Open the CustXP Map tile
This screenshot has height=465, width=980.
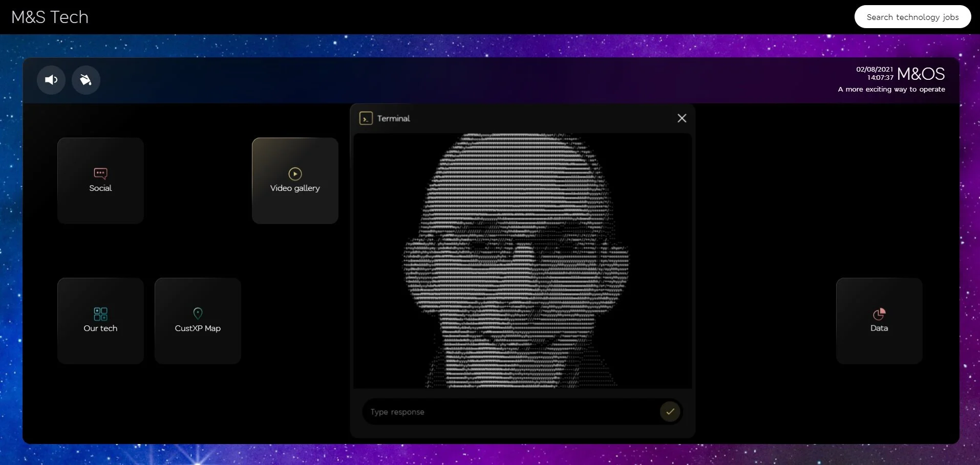[x=198, y=321]
